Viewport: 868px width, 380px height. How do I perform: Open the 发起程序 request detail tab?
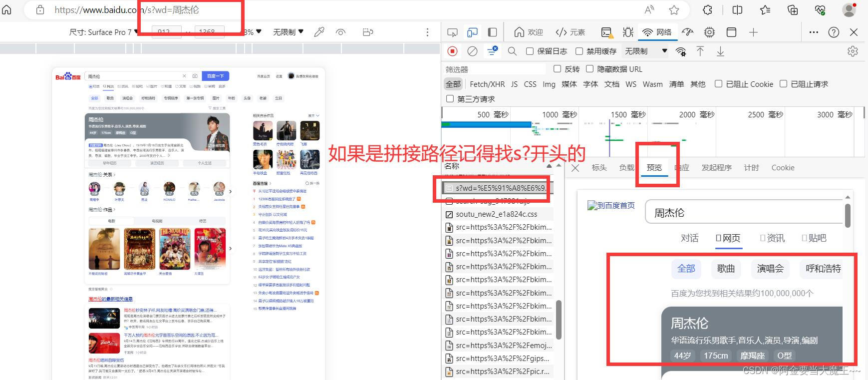[716, 168]
